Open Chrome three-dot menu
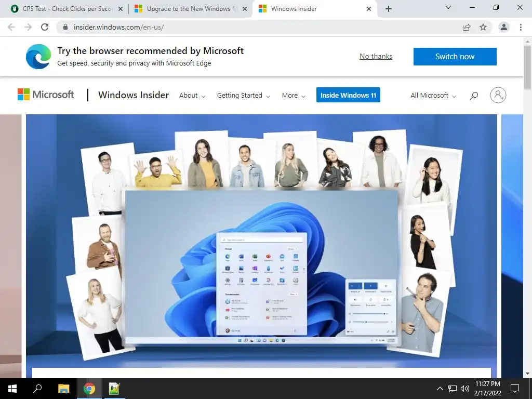 point(521,27)
